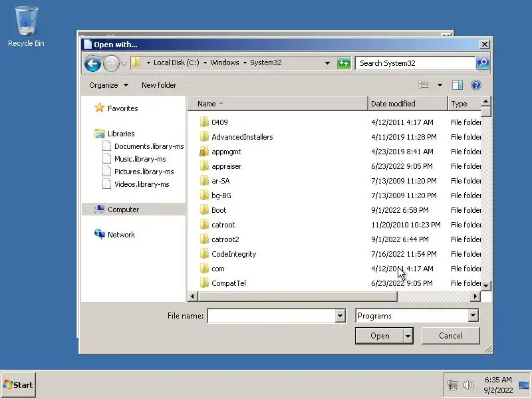Select the AdvancedInstallers folder icon
This screenshot has height=399, width=532.
point(204,137)
